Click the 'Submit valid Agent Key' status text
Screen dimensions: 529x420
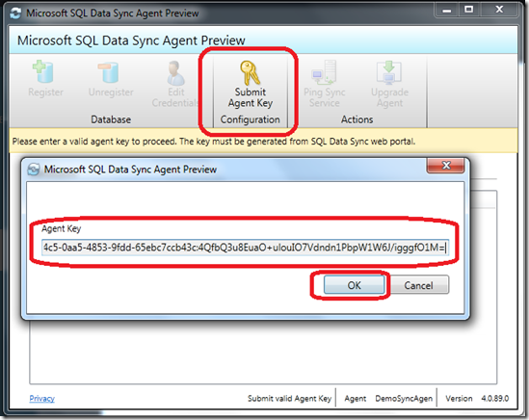(x=289, y=399)
